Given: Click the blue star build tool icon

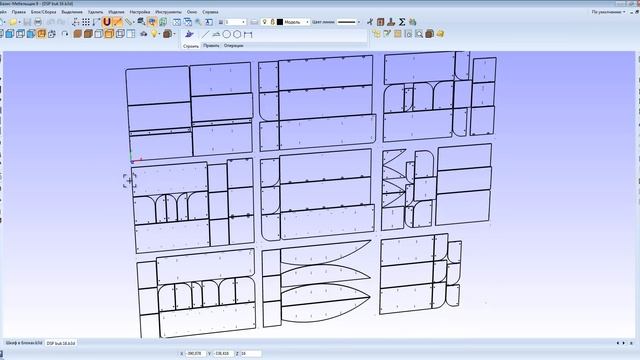Looking at the screenshot, I should pos(189,34).
